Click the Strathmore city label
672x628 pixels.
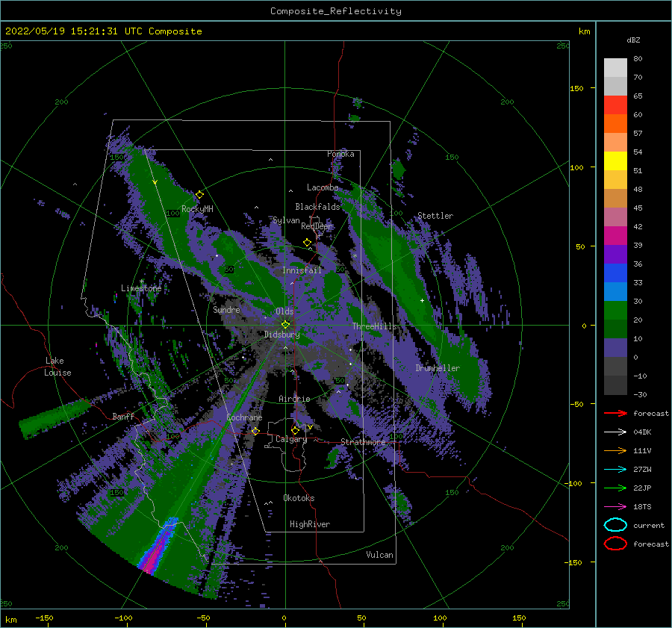363,441
